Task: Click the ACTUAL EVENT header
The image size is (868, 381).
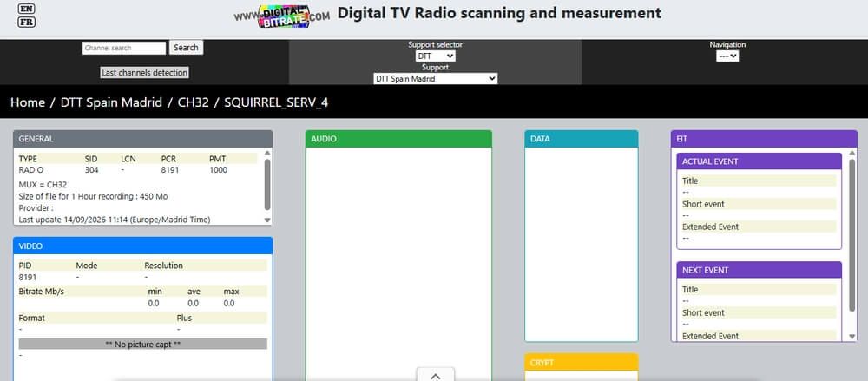Action: coord(759,161)
